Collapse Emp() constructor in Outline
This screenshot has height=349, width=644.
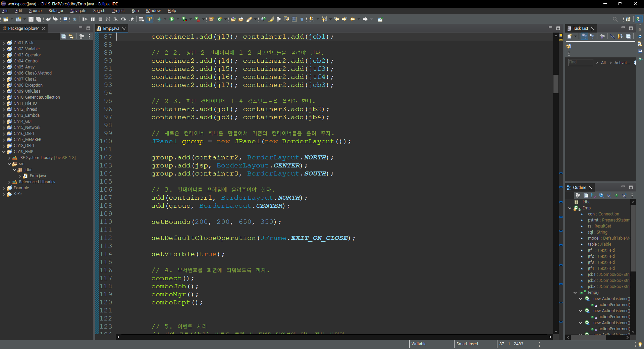(x=575, y=293)
